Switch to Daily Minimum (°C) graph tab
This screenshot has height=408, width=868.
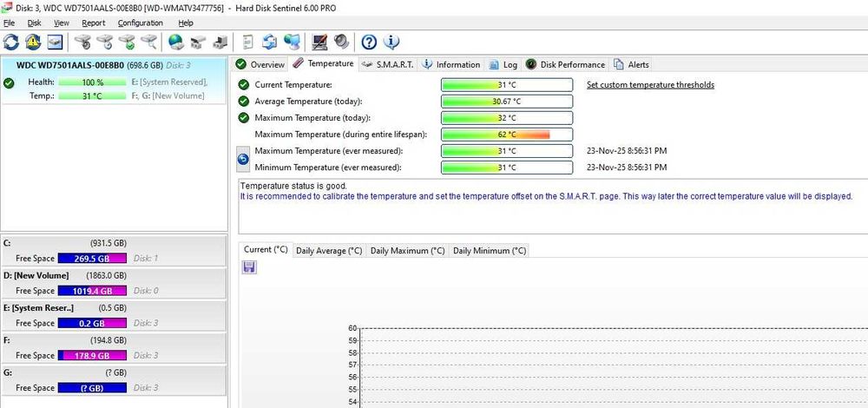coord(490,251)
